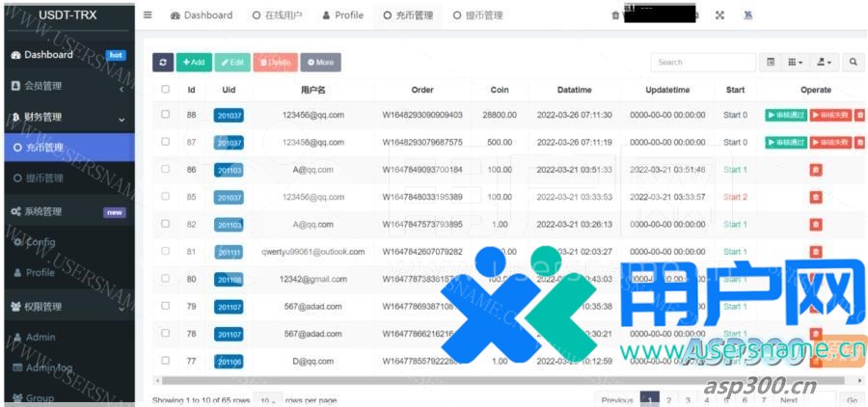Click the Search input field

[x=702, y=62]
